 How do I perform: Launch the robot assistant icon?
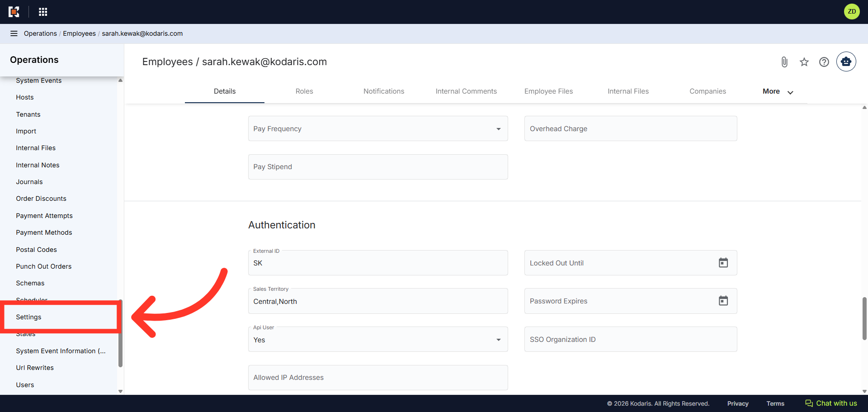[x=846, y=62]
